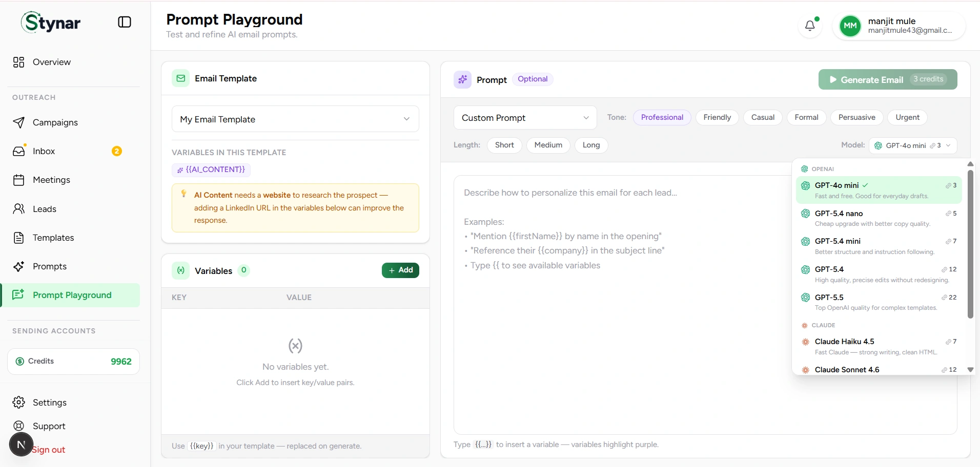
Task: Choose GPT-5.4 model option
Action: point(879,274)
